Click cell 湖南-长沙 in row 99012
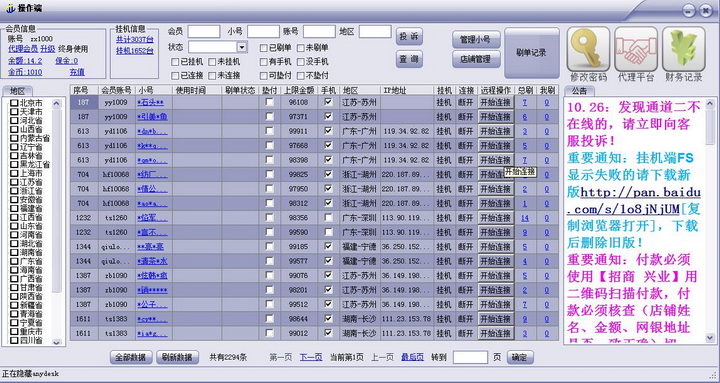The width and height of the screenshot is (720, 383). [359, 333]
